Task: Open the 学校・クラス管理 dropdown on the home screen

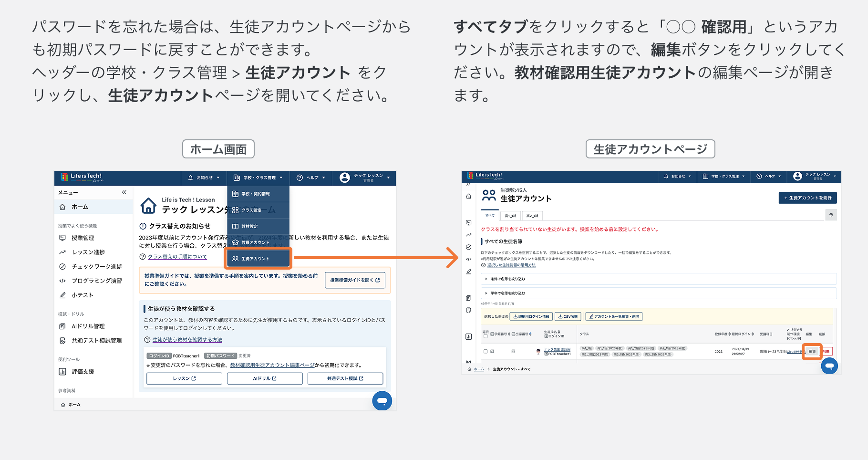Action: [258, 178]
